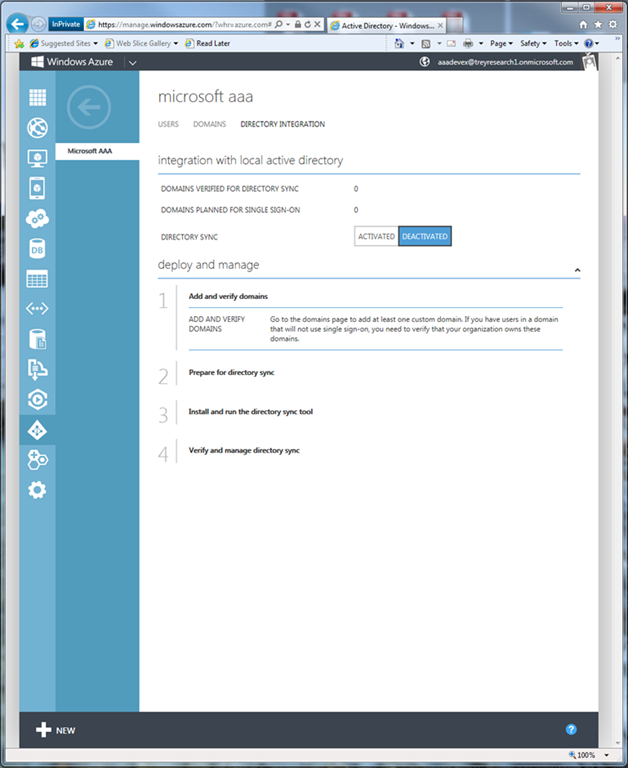Click the globe language icon near account
Viewport: 628px width, 768px height.
click(x=425, y=62)
